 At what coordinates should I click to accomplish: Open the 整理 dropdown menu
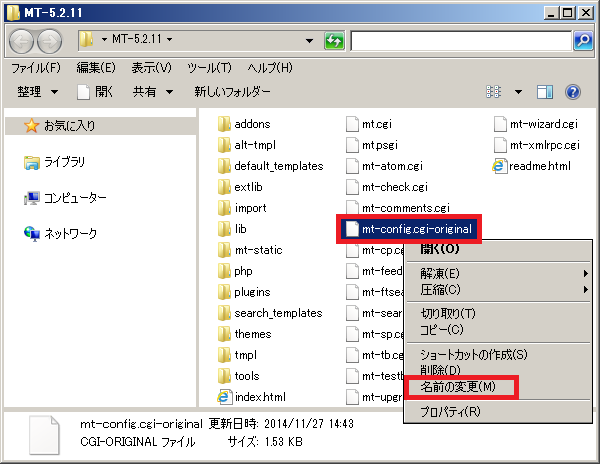click(38, 92)
